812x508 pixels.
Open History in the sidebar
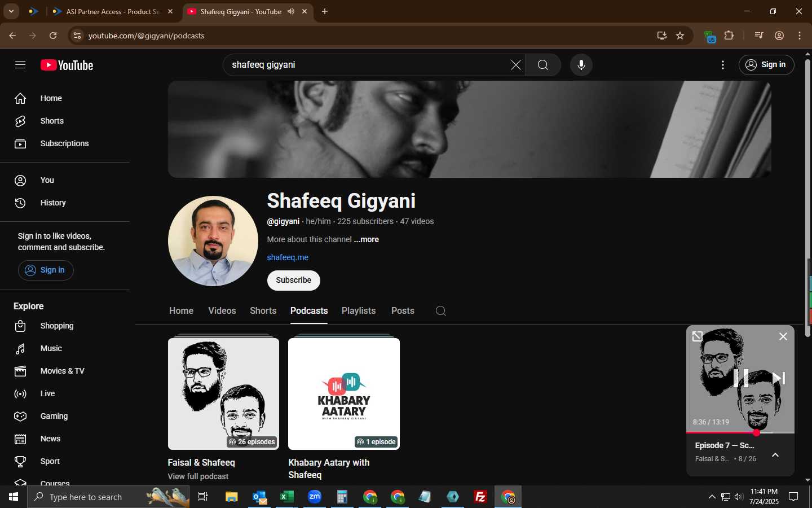coord(65,203)
